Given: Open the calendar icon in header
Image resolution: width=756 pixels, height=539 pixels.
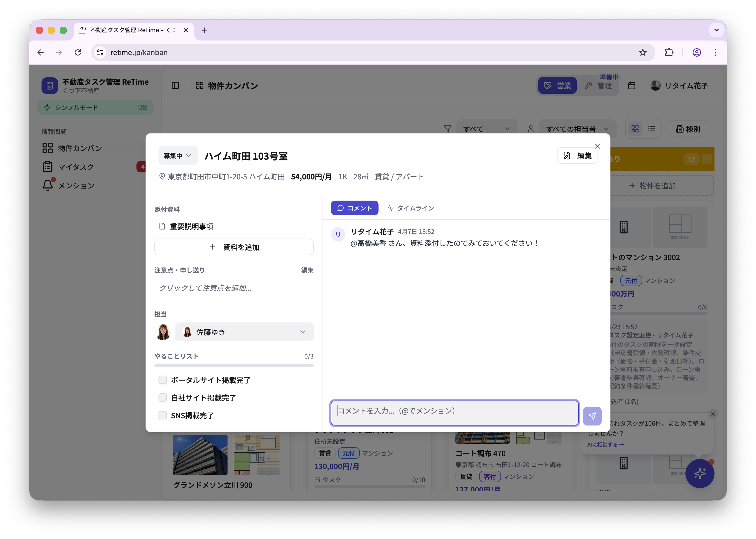Looking at the screenshot, I should click(632, 86).
